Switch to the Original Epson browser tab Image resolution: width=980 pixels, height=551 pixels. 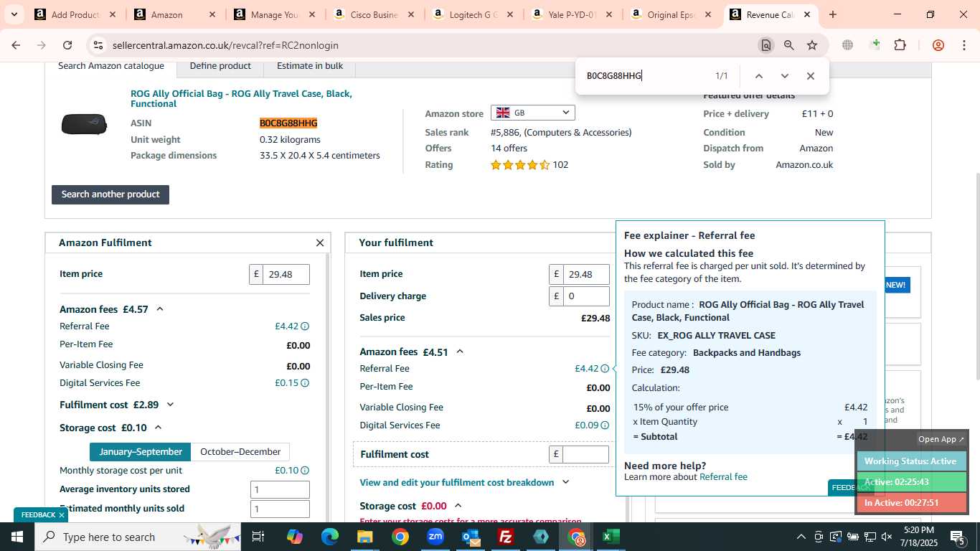[671, 14]
